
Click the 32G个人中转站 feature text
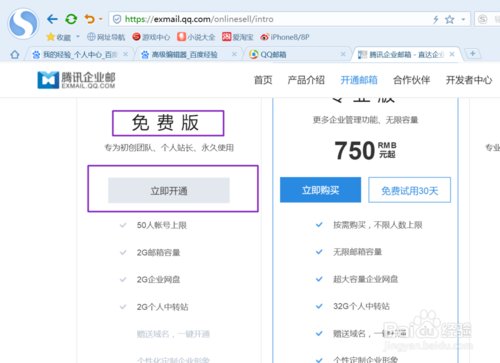click(361, 306)
